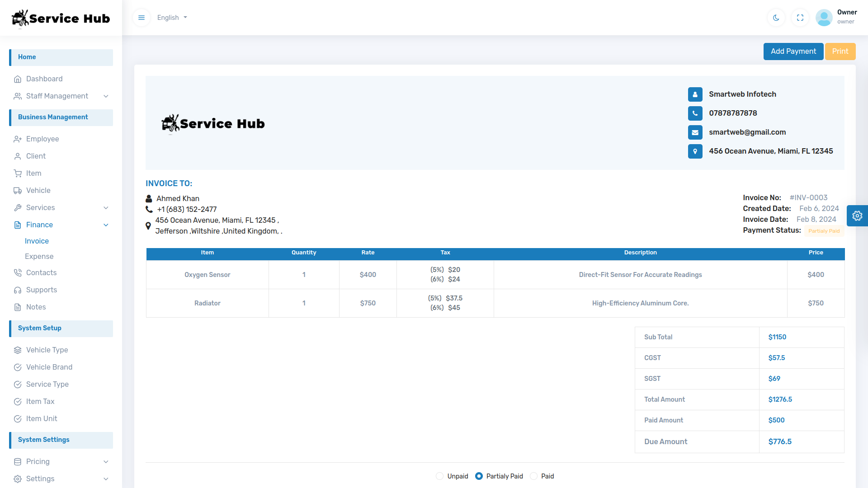Click the Service Type check icon

[18, 385]
